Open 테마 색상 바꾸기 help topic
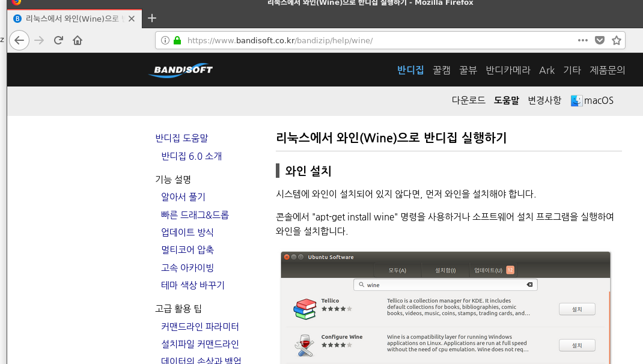This screenshot has width=643, height=364. tap(193, 285)
